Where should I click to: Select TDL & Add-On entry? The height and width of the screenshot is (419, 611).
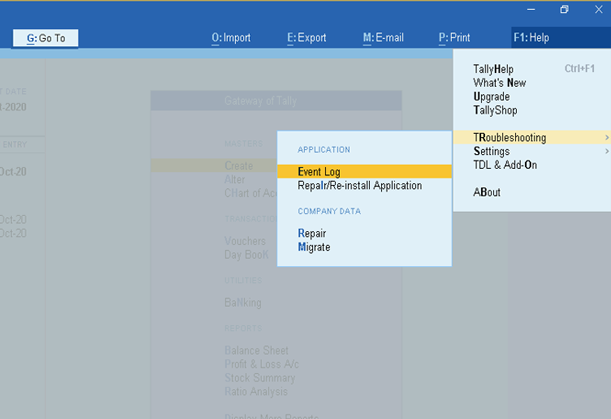click(505, 165)
